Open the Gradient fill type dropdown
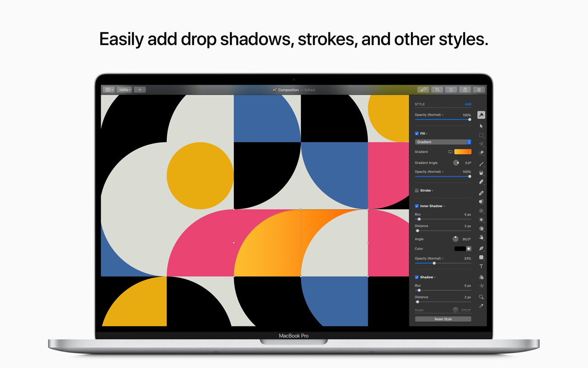The width and height of the screenshot is (588, 368). click(x=443, y=142)
